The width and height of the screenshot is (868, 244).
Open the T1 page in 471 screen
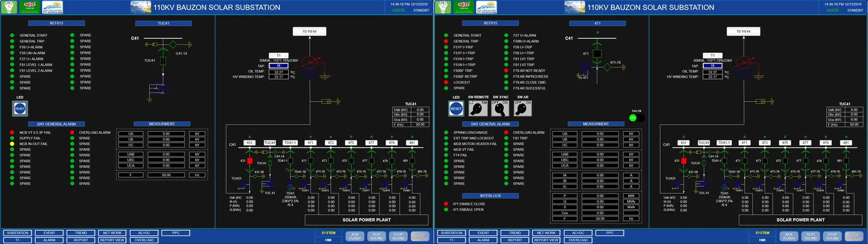[451, 240]
